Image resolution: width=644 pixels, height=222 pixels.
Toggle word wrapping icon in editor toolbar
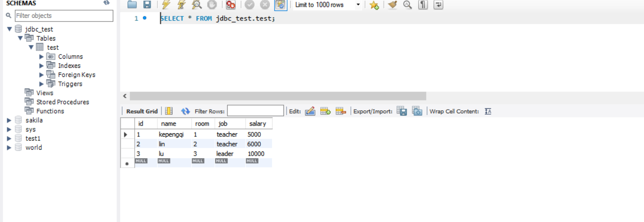438,5
